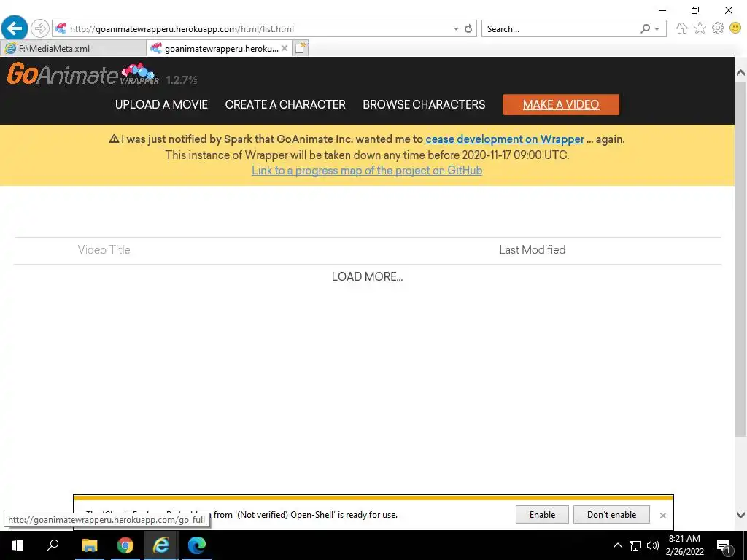Click the page scrollbar up arrow
Viewport: 747px width, 560px height.
pos(741,73)
